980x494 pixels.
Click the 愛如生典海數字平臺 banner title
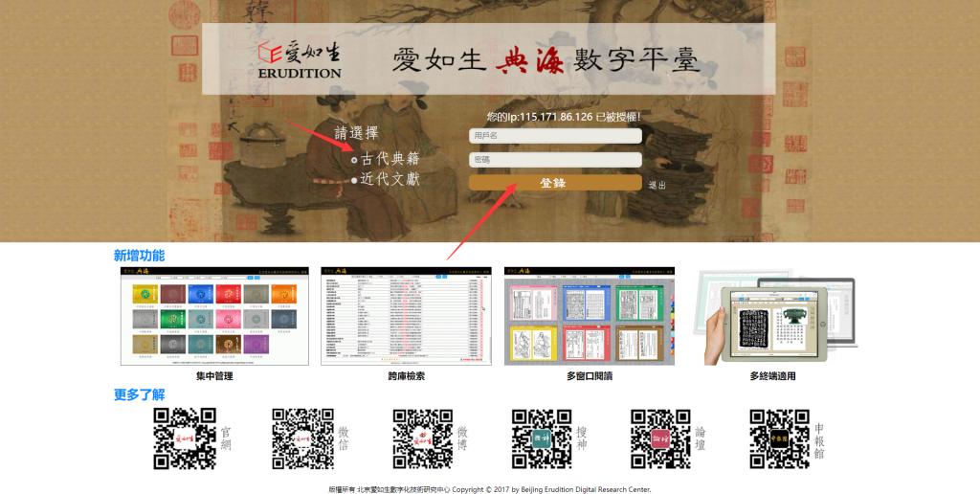click(546, 60)
